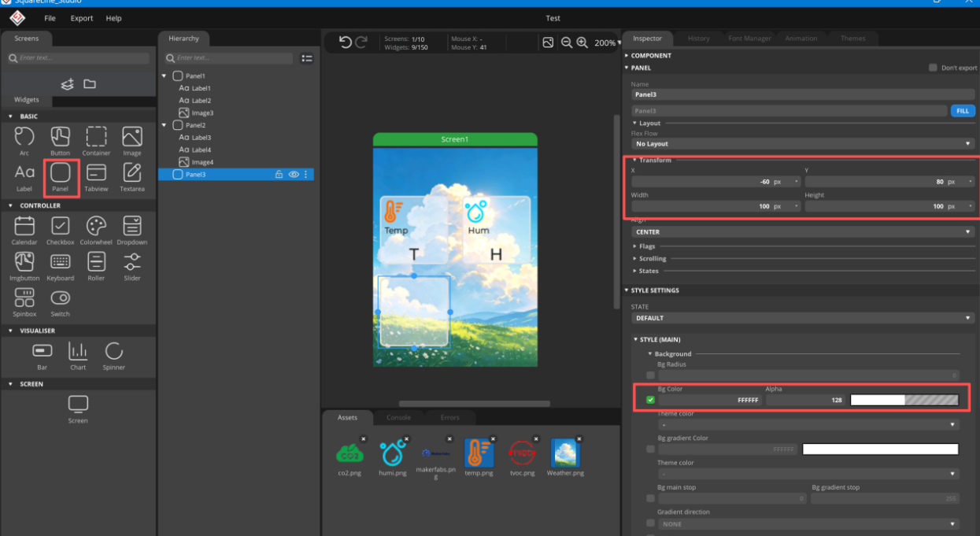980x536 pixels.
Task: Click the Bg Color alpha swatch
Action: pos(904,400)
